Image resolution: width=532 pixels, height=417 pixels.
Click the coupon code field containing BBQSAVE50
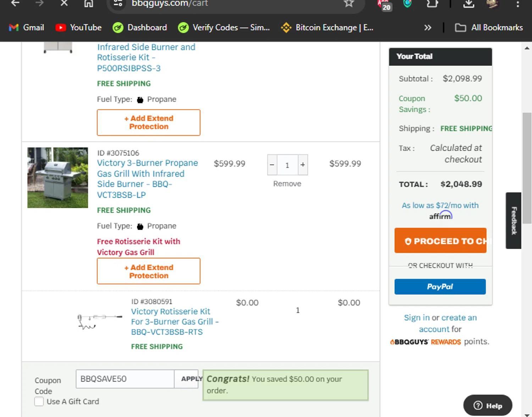point(125,379)
